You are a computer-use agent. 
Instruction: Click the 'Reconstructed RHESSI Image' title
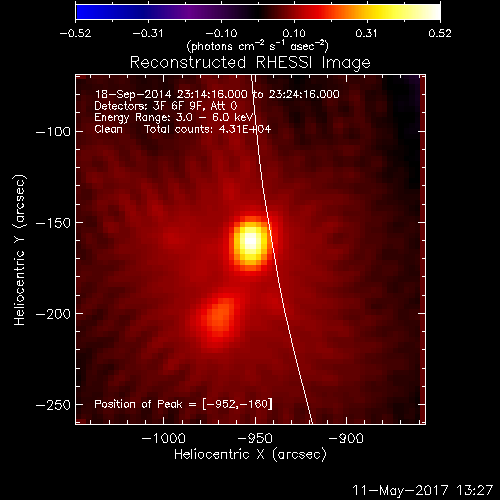coord(250,63)
